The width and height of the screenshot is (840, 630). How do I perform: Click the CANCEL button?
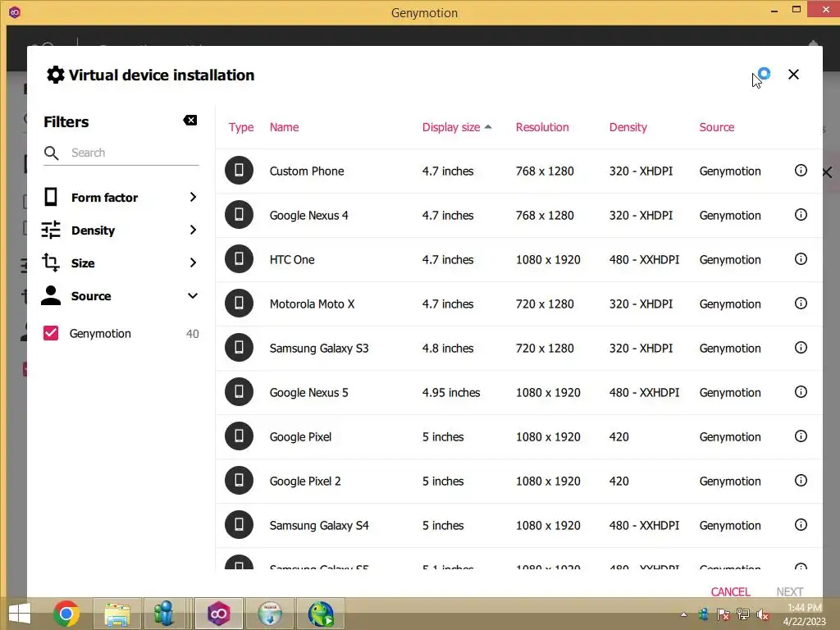(730, 591)
